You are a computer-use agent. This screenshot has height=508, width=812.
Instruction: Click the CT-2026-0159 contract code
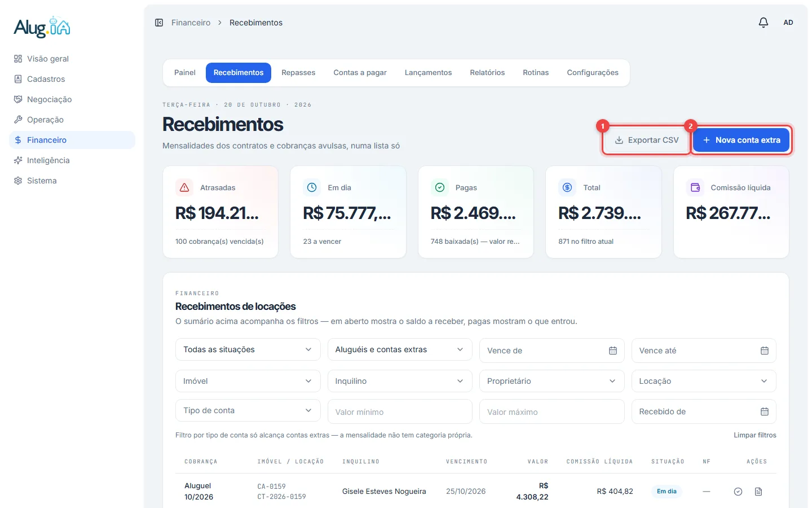point(282,497)
